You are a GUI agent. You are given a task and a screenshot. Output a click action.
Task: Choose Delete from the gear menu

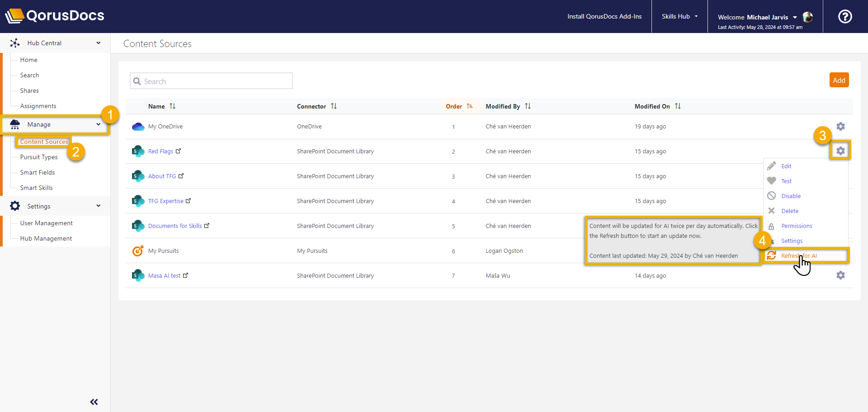click(x=790, y=211)
